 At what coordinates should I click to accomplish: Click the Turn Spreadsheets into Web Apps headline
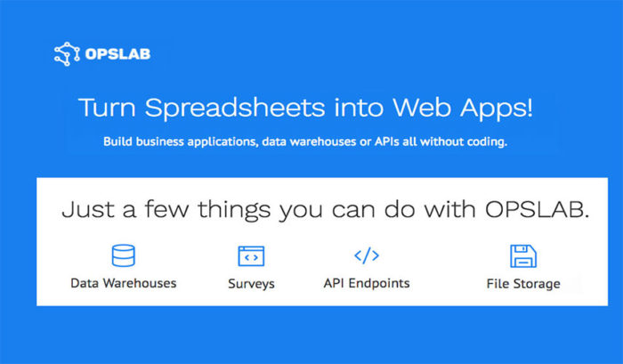tap(305, 108)
